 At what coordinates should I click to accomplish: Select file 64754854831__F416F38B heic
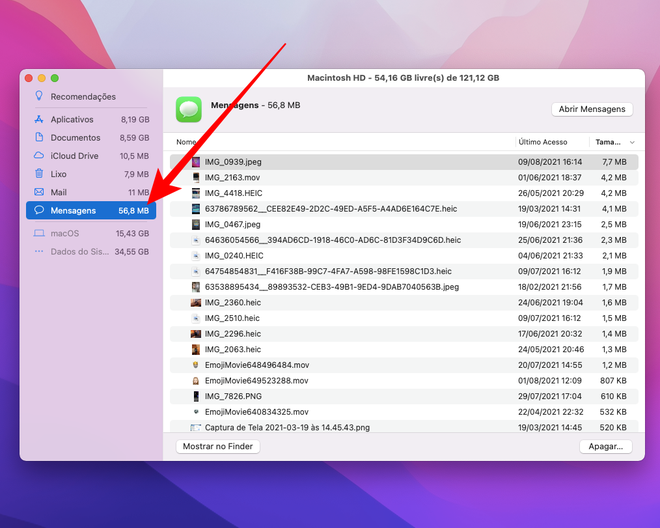328,271
